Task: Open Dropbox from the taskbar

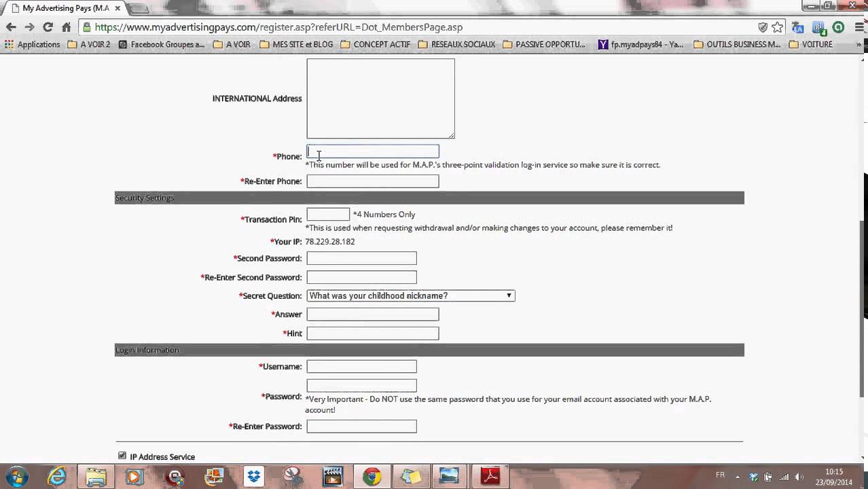Action: [x=253, y=476]
